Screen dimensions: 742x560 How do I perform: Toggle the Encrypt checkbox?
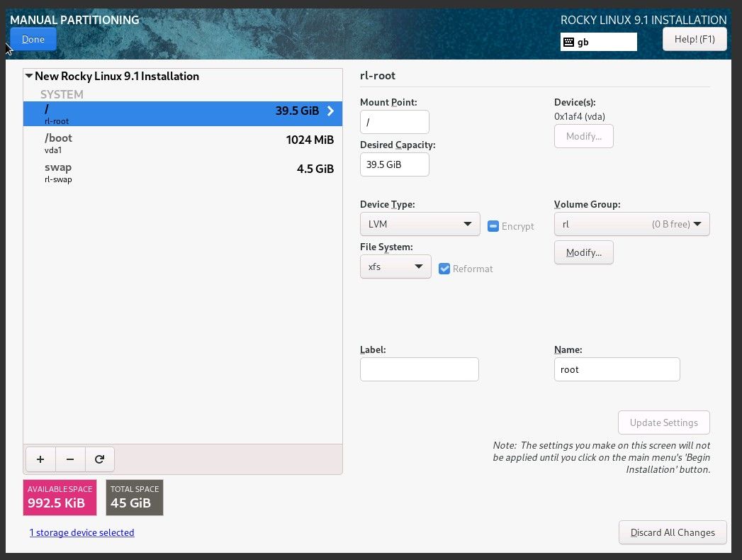(x=493, y=226)
